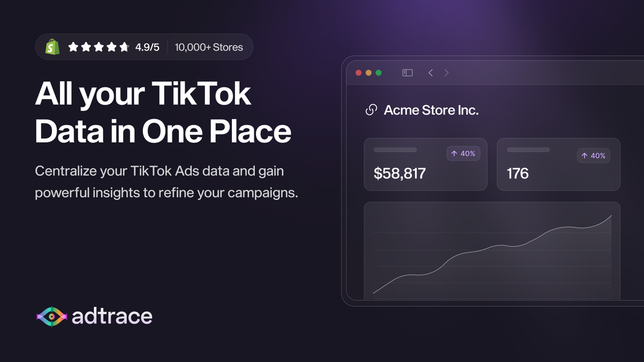Image resolution: width=644 pixels, height=362 pixels.
Task: Click the adtrace wordmark
Action: (112, 316)
